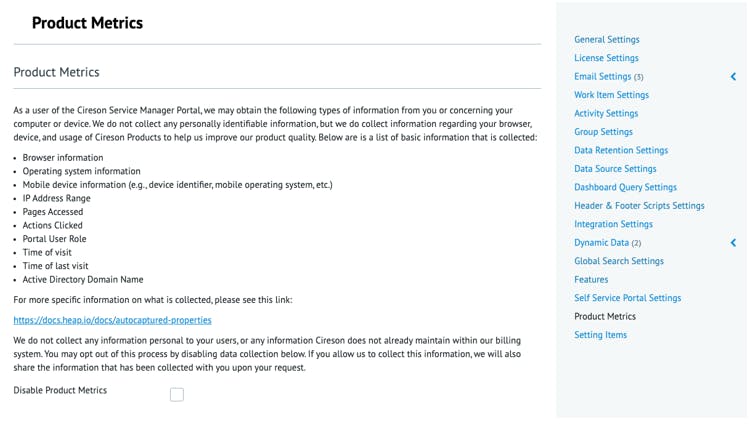Expand the Dynamic Data chevron arrow
The width and height of the screenshot is (750, 427).
coord(733,243)
